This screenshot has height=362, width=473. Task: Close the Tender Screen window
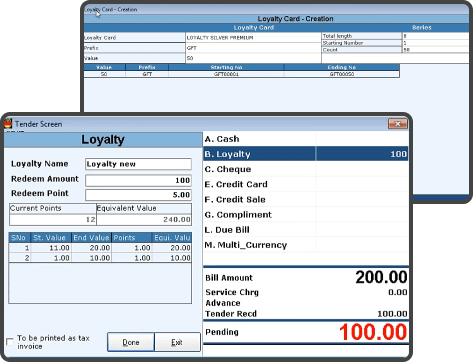397,124
